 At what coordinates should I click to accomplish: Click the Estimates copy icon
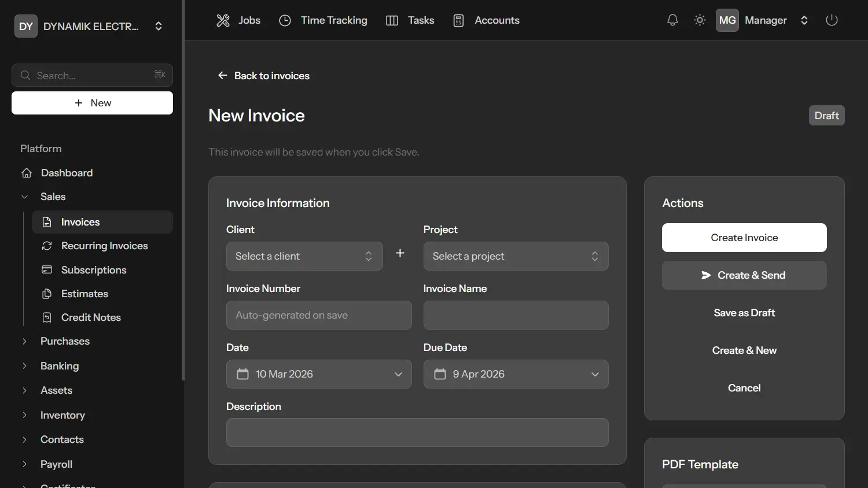(47, 294)
